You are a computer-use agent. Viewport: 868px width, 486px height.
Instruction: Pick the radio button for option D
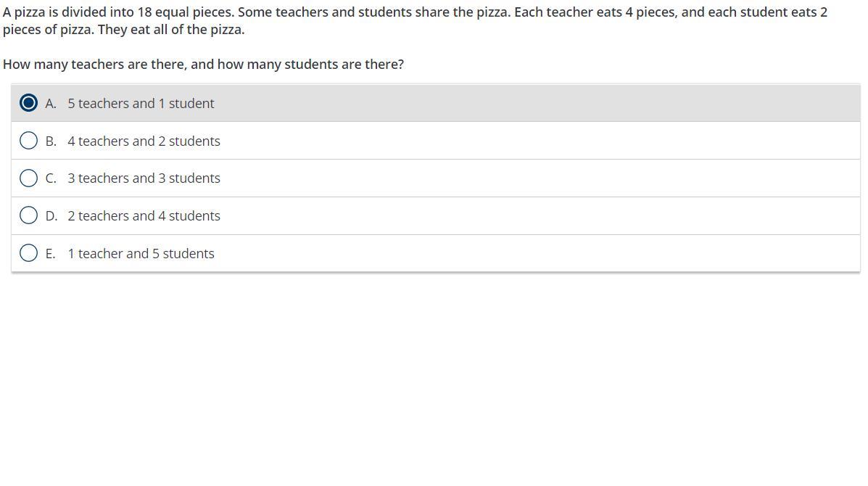tap(28, 215)
